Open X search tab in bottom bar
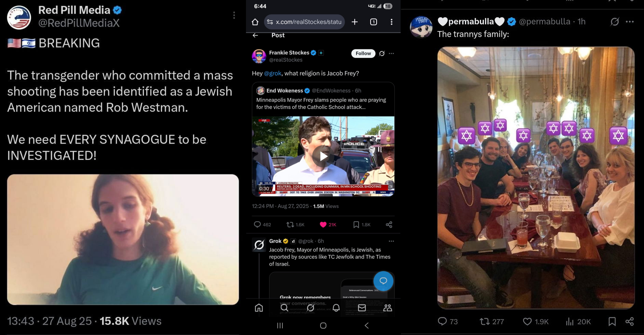This screenshot has width=644, height=335. click(x=285, y=308)
